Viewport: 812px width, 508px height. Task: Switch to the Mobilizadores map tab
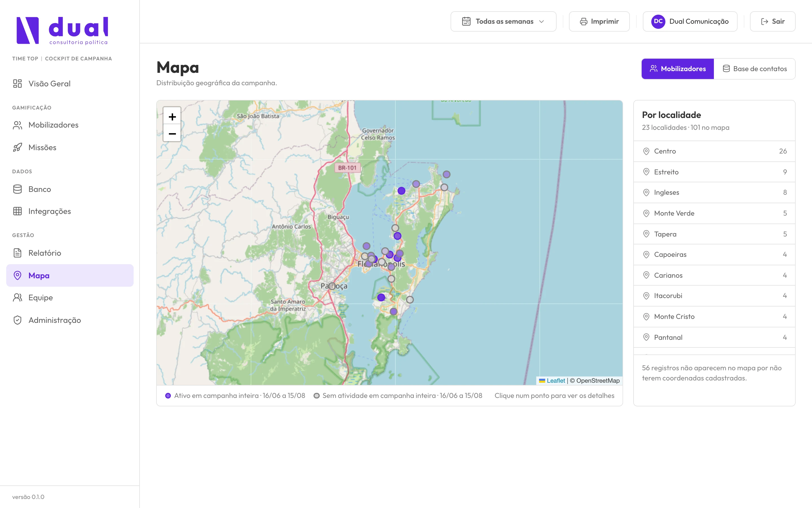[x=678, y=69]
